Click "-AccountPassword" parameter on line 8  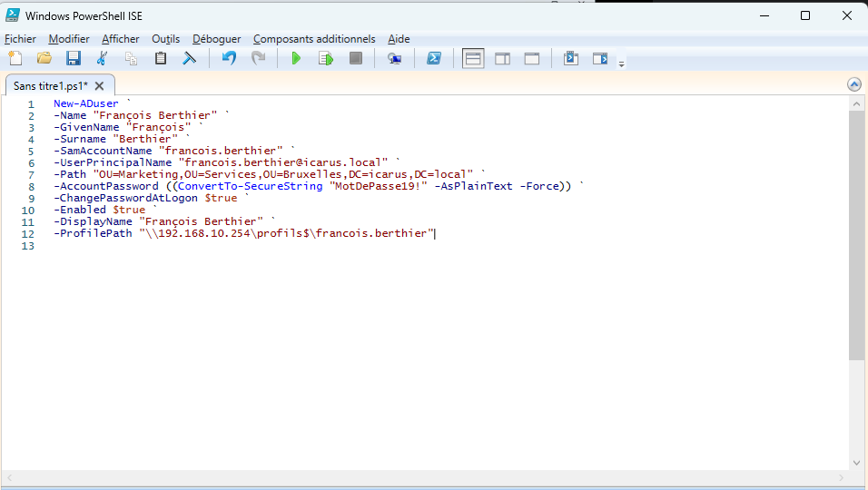105,186
